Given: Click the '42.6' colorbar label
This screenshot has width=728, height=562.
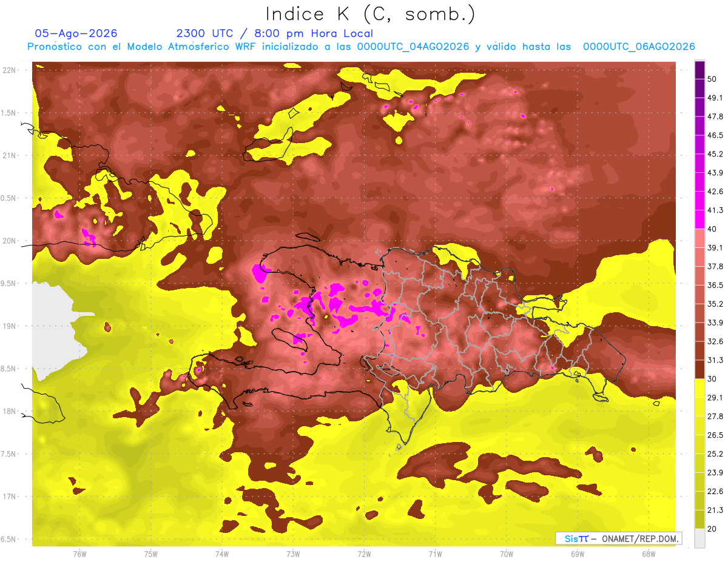Looking at the screenshot, I should pyautogui.click(x=715, y=191).
